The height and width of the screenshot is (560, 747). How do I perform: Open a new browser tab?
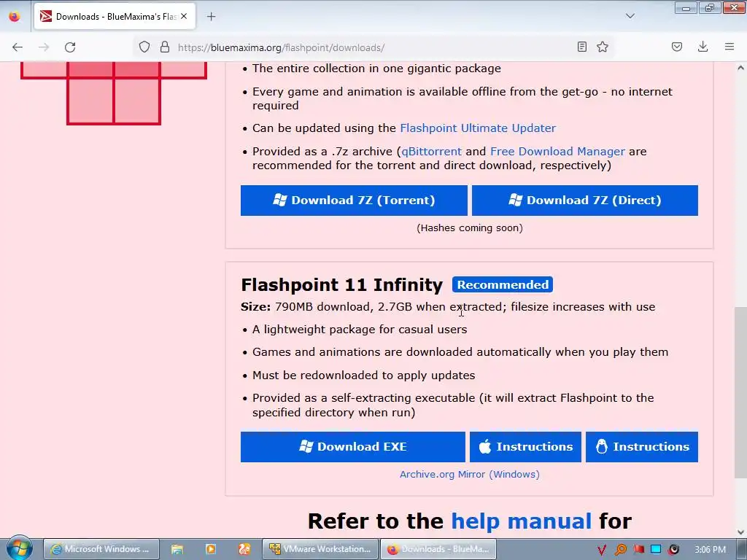click(x=211, y=17)
